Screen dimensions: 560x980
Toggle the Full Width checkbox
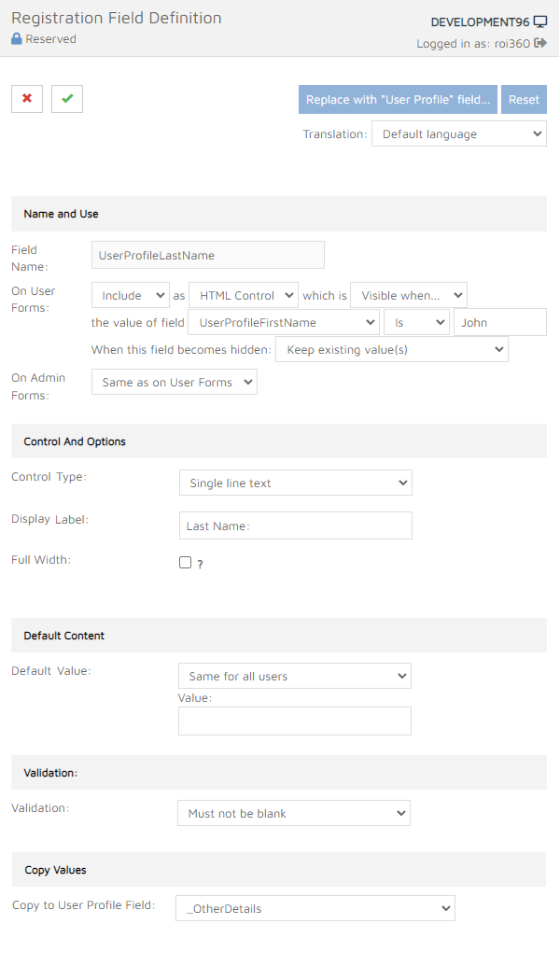pyautogui.click(x=185, y=563)
